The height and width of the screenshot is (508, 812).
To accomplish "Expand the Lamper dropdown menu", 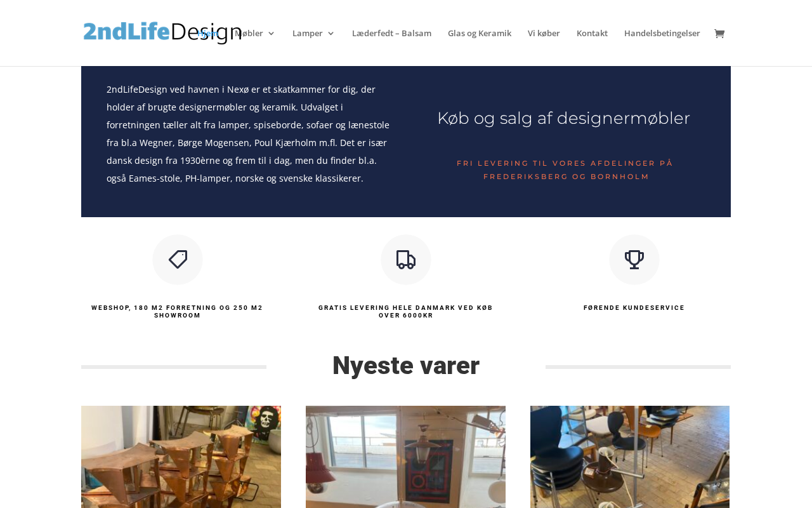I will [x=313, y=33].
